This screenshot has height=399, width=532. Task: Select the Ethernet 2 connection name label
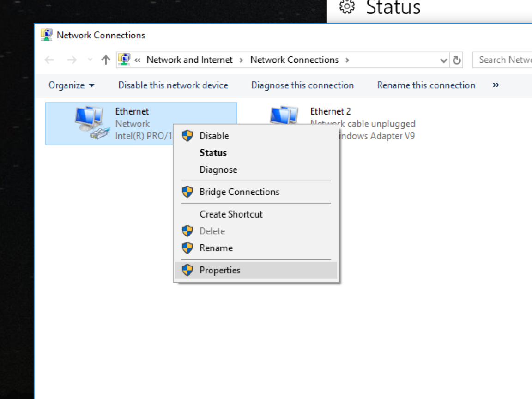pyautogui.click(x=331, y=111)
